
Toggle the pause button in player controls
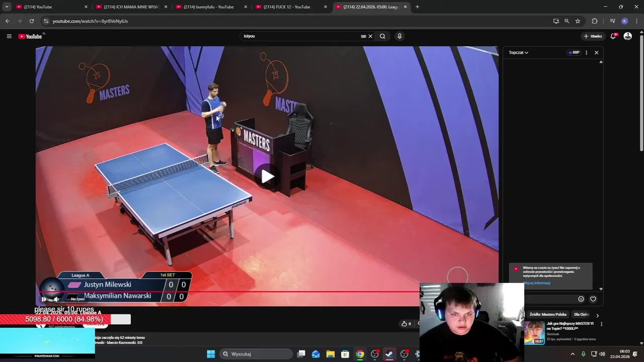tap(44, 299)
